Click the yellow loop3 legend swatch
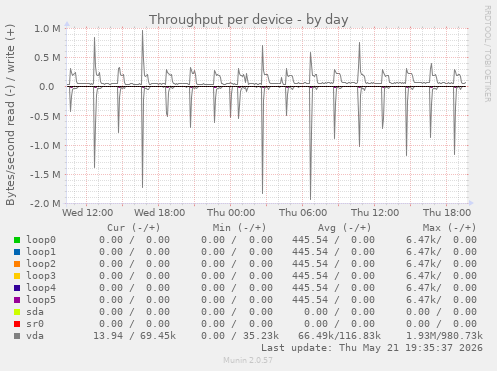 tap(17, 276)
